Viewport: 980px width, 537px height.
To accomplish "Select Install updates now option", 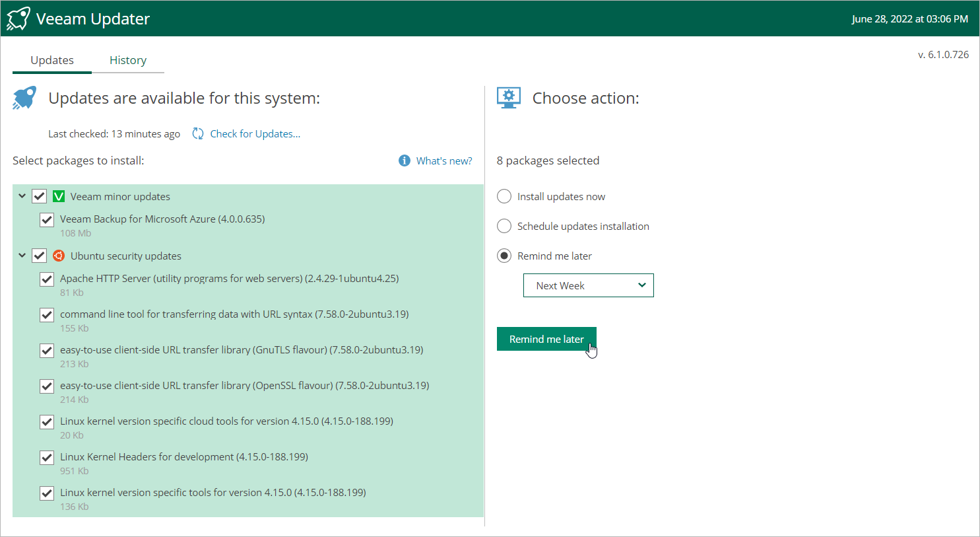I will (504, 196).
